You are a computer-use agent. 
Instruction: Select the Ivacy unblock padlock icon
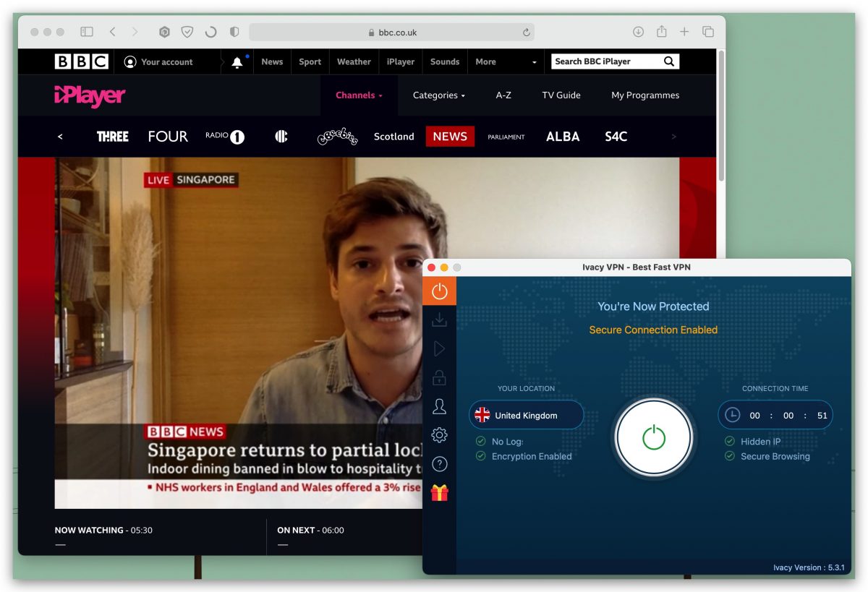coord(439,377)
